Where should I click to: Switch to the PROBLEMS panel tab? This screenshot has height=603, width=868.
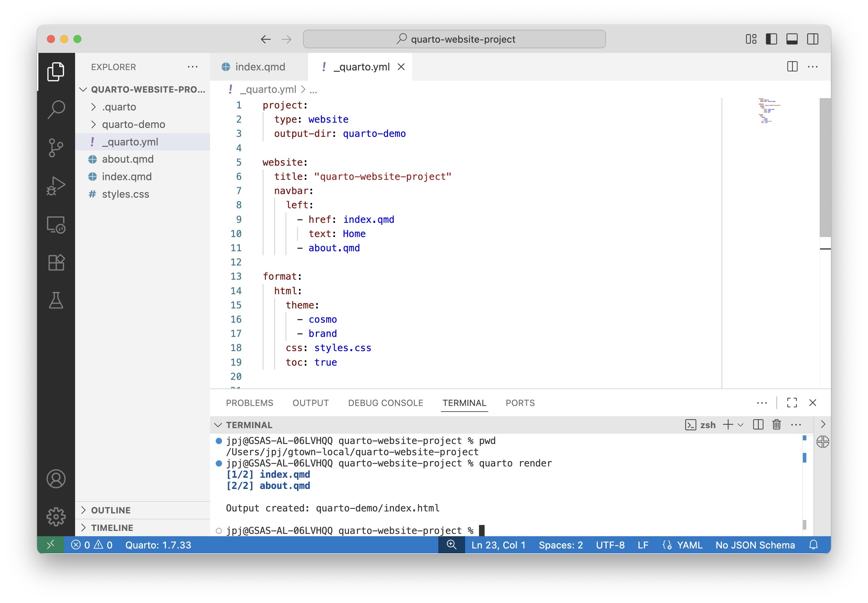249,403
